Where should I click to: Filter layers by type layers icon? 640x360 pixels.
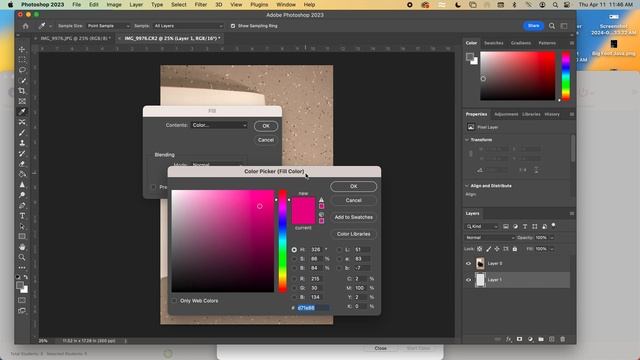coord(525,227)
